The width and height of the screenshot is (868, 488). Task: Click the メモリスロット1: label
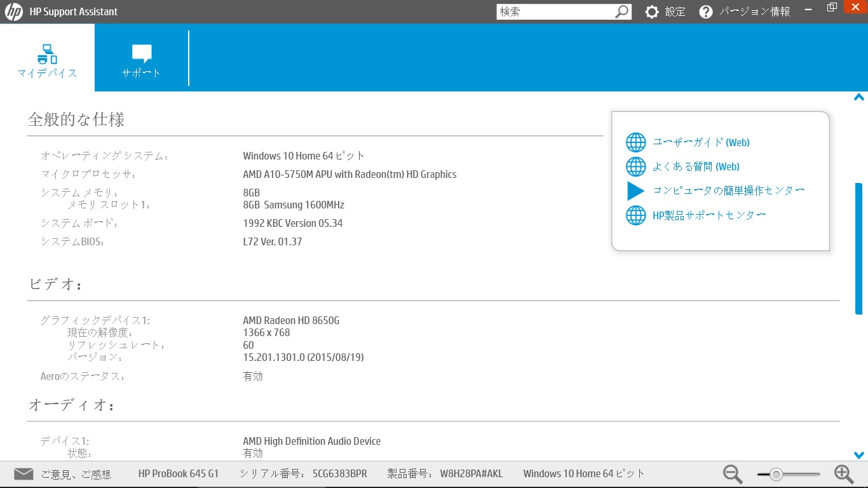tap(109, 205)
